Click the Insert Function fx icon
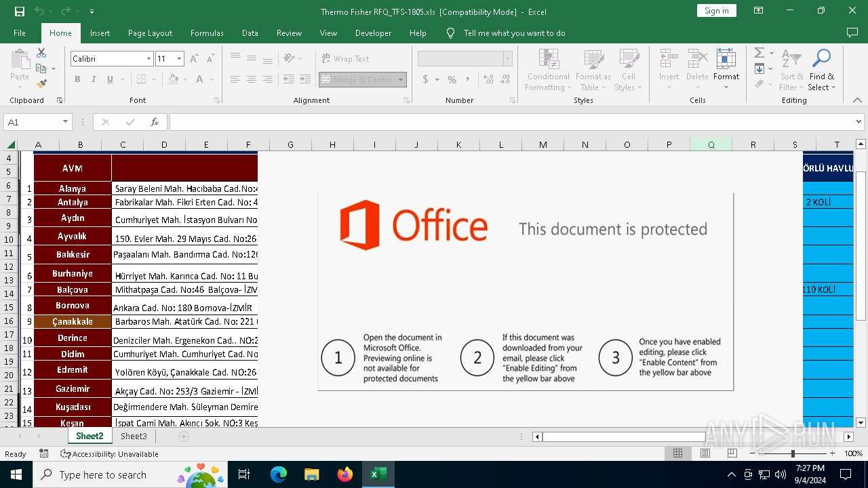Image resolution: width=868 pixels, height=488 pixels. coord(155,122)
